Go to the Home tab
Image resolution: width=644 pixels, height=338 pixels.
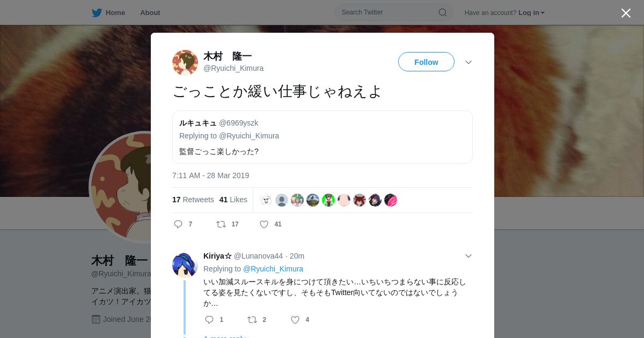[x=109, y=13]
